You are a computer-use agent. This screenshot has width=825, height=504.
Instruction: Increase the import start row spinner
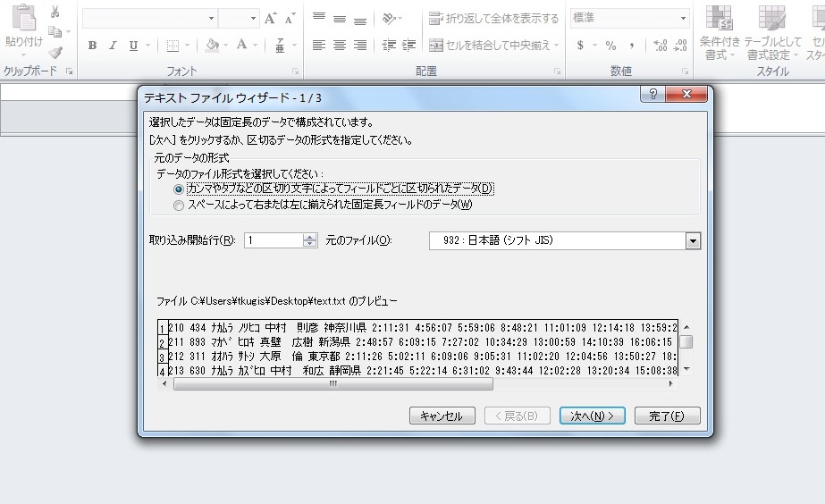pos(310,237)
